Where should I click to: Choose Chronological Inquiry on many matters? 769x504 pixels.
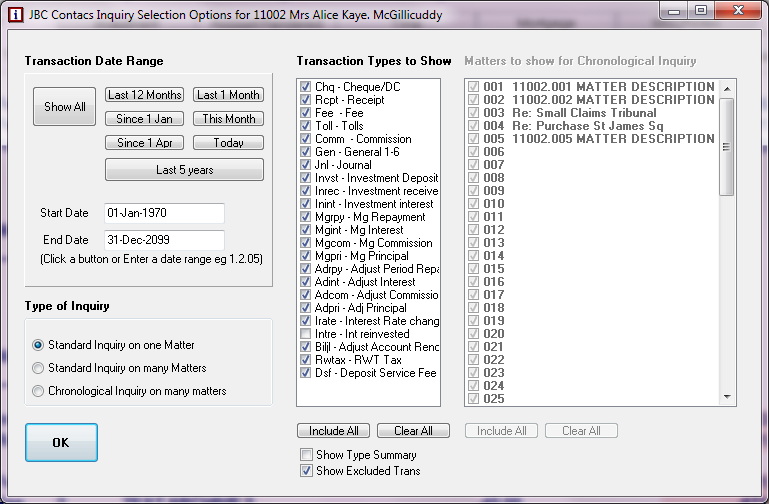[39, 391]
